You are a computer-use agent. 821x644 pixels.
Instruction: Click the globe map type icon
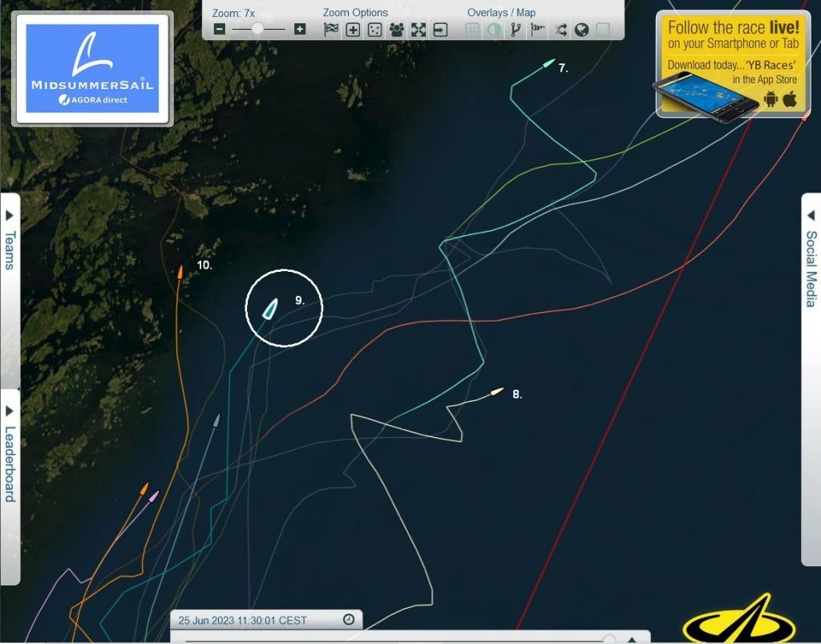click(582, 30)
